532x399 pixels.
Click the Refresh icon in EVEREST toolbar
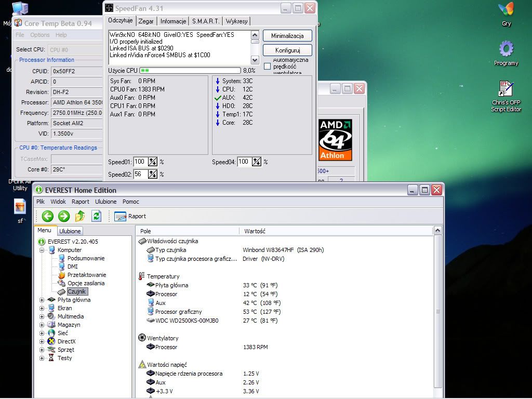click(x=96, y=216)
